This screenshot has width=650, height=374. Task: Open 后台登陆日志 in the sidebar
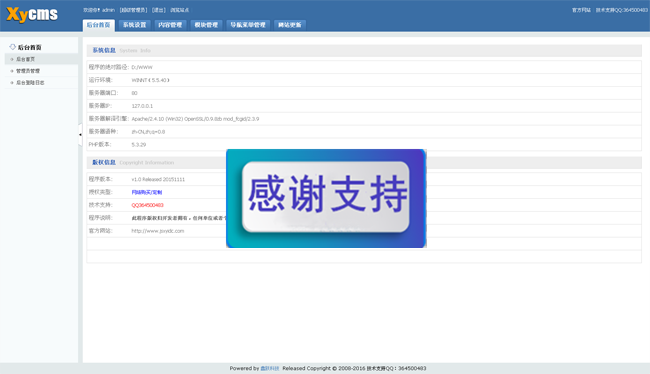click(30, 83)
